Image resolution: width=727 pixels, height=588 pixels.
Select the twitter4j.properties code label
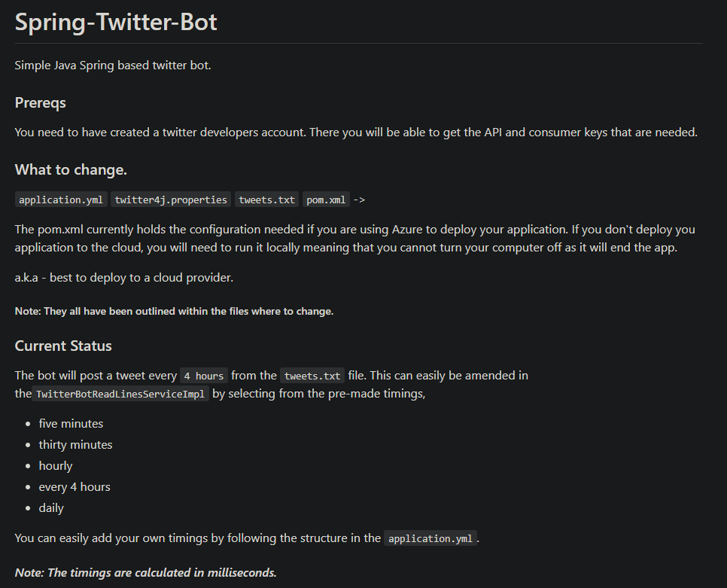[x=171, y=200]
